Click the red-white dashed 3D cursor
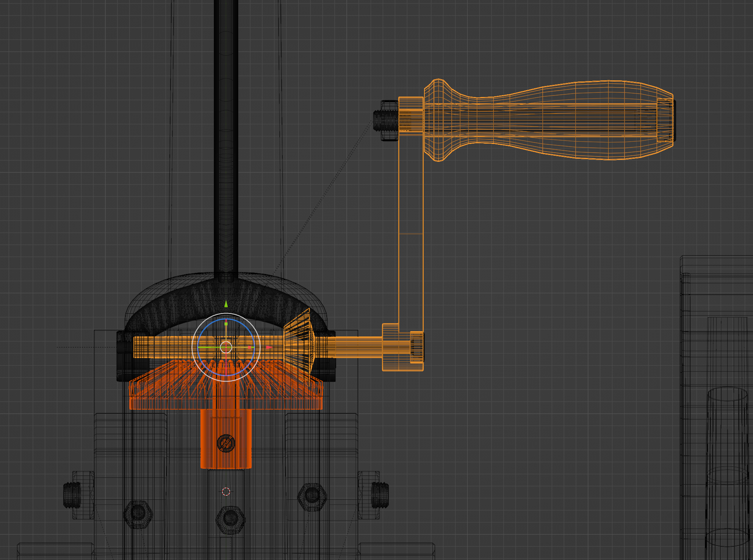The width and height of the screenshot is (753, 560). 226,491
